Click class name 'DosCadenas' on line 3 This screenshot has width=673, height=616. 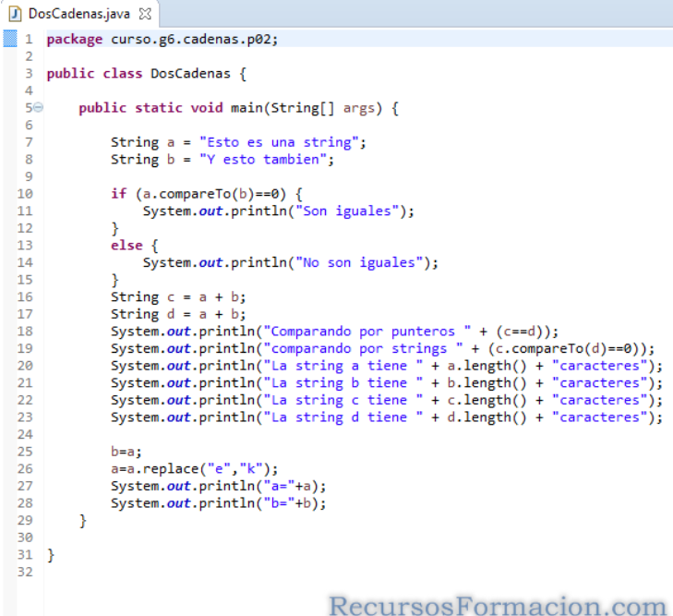coord(190,73)
